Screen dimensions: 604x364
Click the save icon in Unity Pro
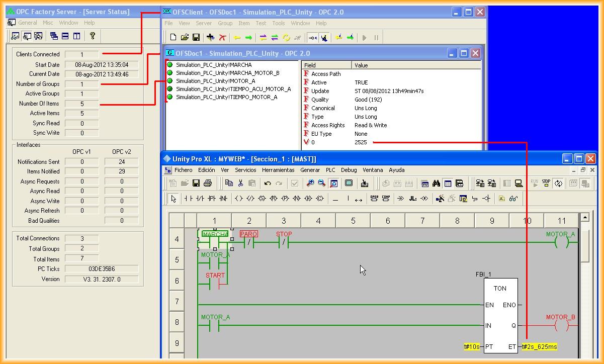coord(196,184)
